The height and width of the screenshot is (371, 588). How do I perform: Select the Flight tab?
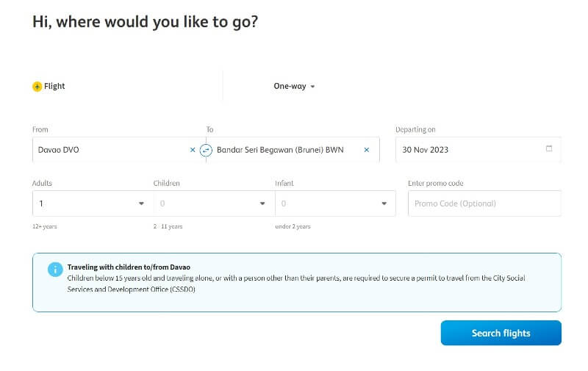click(x=49, y=86)
